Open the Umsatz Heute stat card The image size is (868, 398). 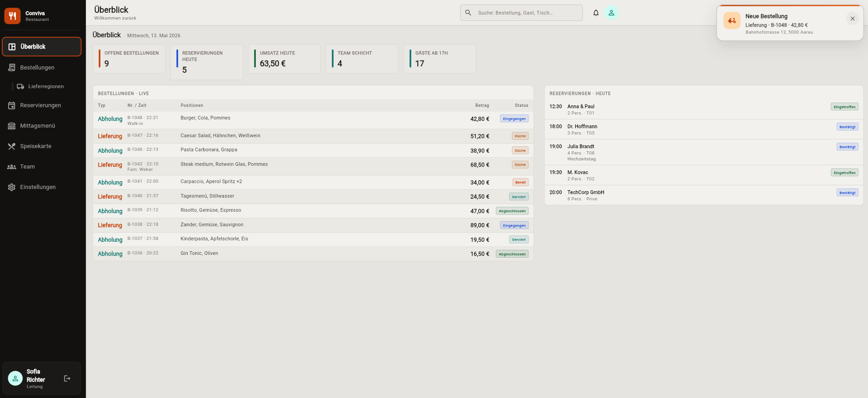pyautogui.click(x=284, y=59)
